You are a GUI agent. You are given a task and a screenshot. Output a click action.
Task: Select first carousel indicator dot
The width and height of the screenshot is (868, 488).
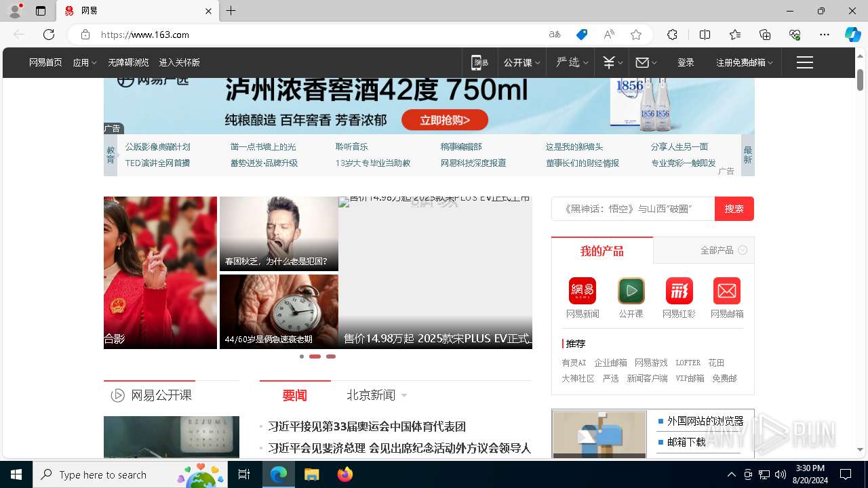pyautogui.click(x=302, y=357)
